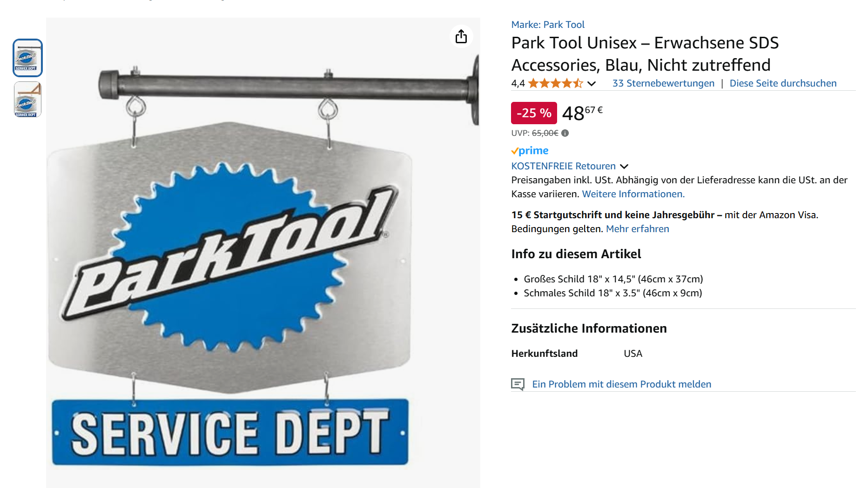Click the UVP info circle icon
Screen dimensions: 868x488
click(x=565, y=133)
